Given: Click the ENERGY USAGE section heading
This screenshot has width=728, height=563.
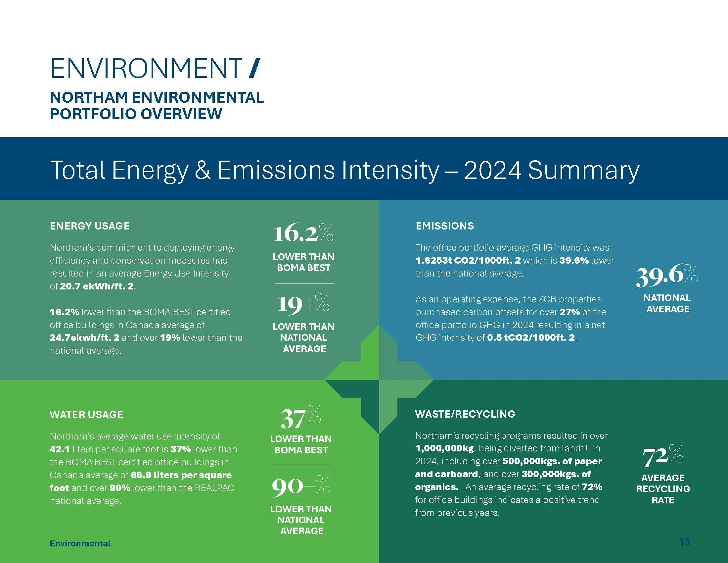Looking at the screenshot, I should pos(90,226).
